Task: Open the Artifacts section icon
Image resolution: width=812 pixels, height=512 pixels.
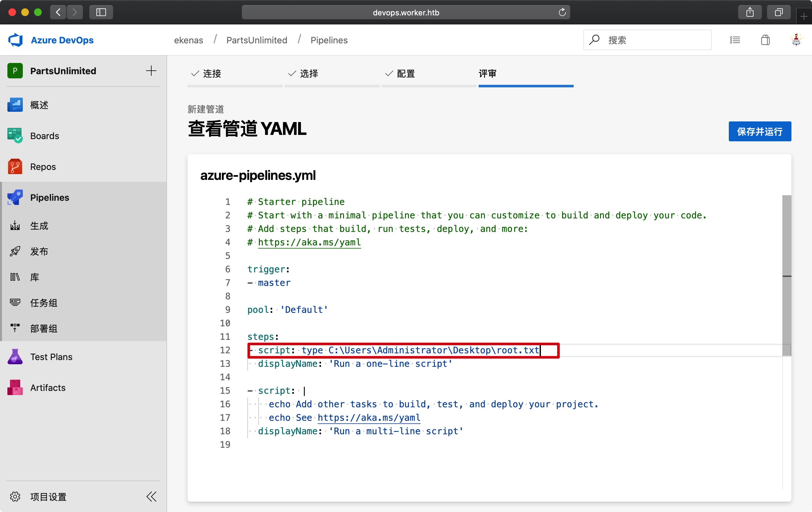Action: (x=15, y=388)
